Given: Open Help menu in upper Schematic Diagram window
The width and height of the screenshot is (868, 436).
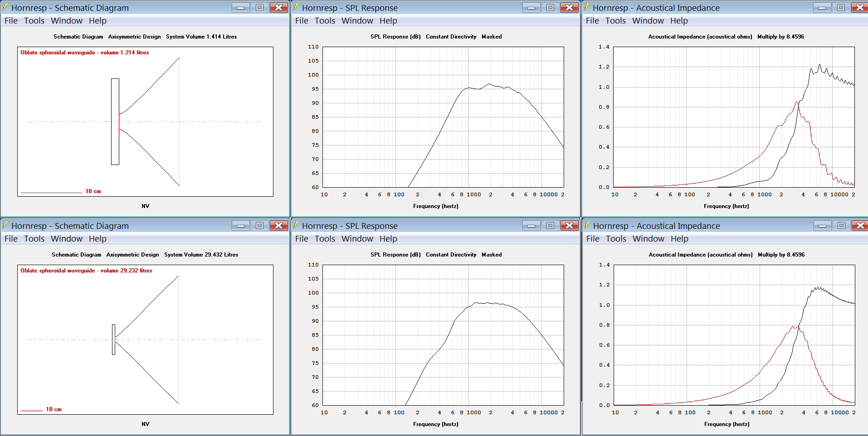Looking at the screenshot, I should (x=98, y=21).
